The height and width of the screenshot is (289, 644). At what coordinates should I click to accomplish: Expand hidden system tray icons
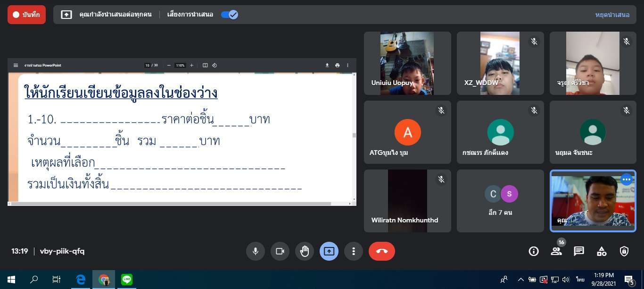521,279
